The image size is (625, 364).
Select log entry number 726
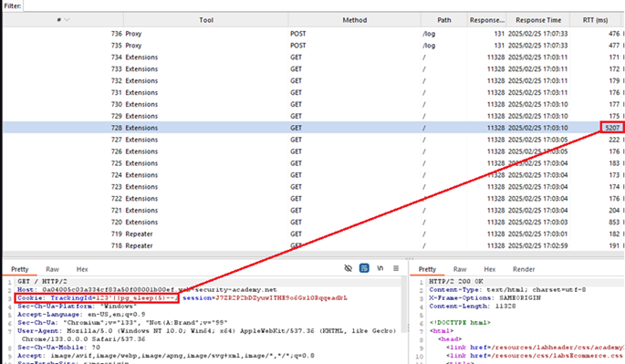[313, 151]
